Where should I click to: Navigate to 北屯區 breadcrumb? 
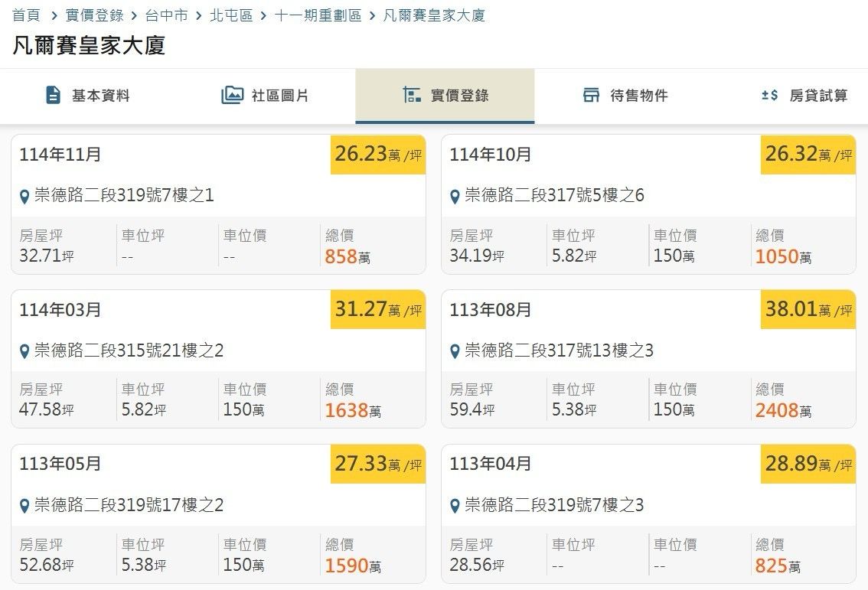point(231,15)
